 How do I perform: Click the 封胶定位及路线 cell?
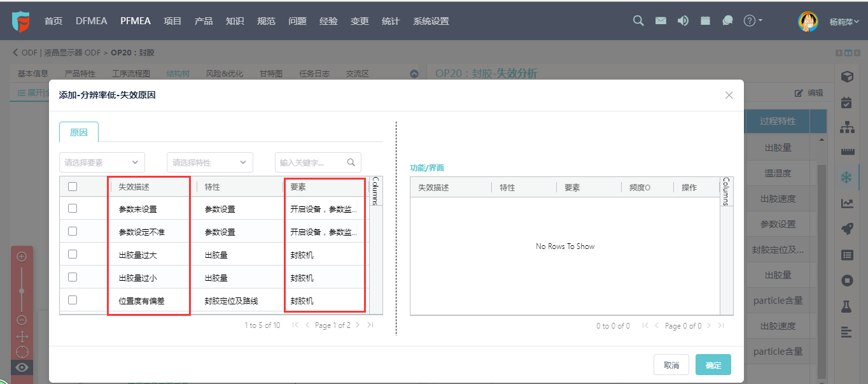[x=232, y=301]
